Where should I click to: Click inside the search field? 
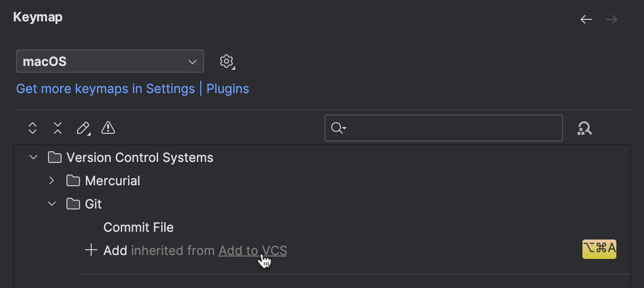click(x=436, y=128)
